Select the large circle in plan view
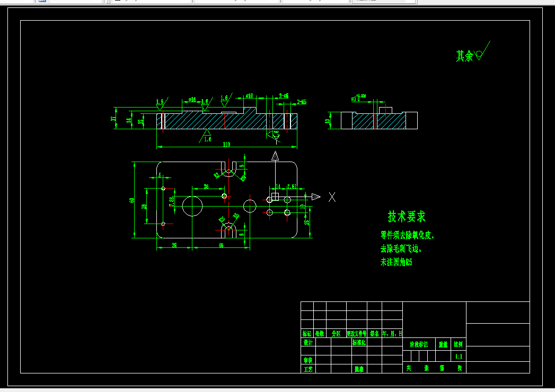This screenshot has height=392, width=555. pos(192,206)
